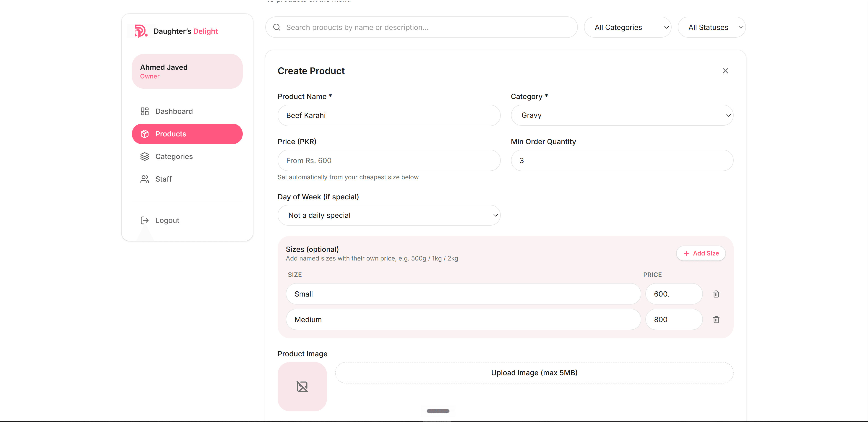Open the Category dropdown showing Gravy

coord(622,115)
